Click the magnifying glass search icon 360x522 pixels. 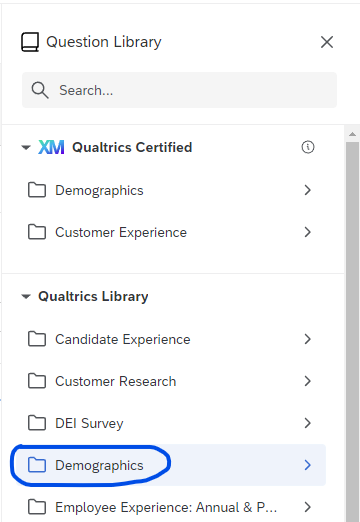point(40,90)
